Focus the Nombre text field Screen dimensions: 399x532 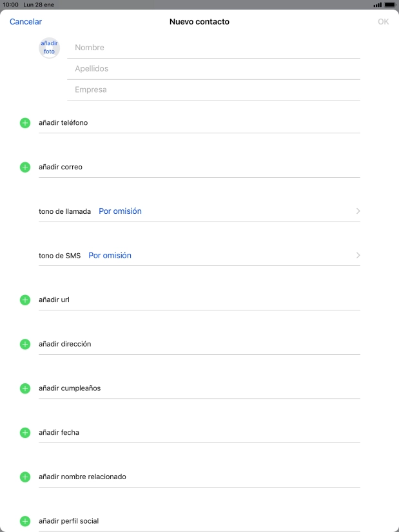tap(213, 48)
